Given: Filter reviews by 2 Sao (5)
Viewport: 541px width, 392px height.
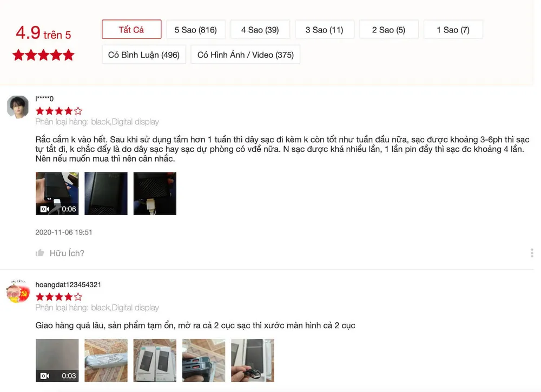Looking at the screenshot, I should (389, 30).
